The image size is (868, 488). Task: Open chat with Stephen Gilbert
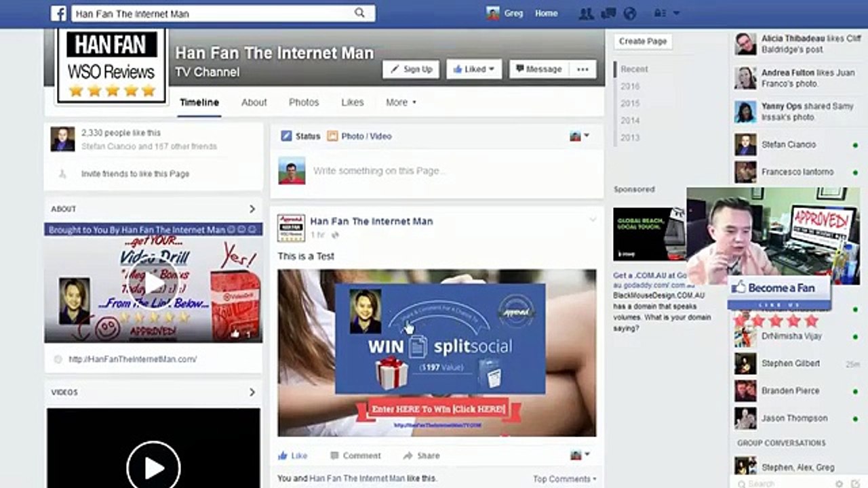(x=797, y=363)
